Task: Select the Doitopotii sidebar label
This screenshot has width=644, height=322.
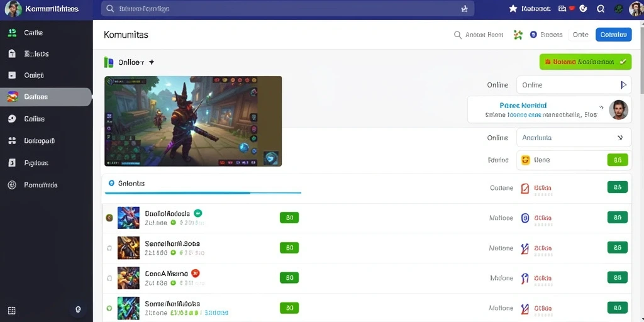Action: pos(39,141)
